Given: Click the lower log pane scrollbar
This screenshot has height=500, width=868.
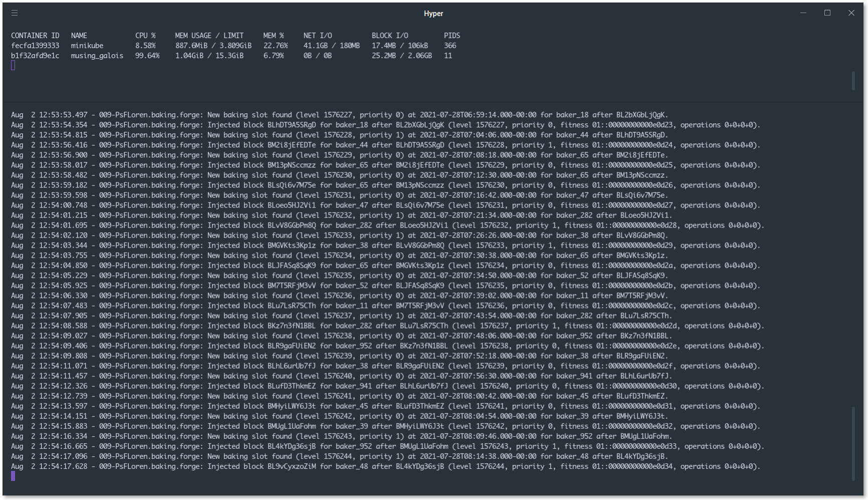Looking at the screenshot, I should [x=853, y=443].
